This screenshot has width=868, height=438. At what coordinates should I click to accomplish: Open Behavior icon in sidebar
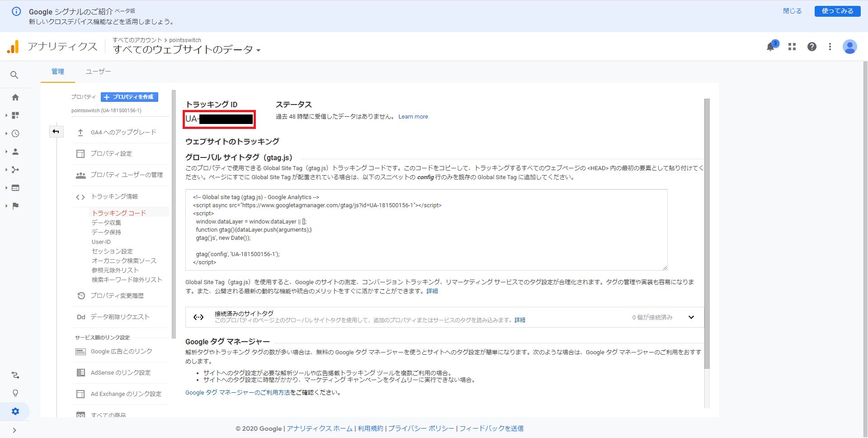(15, 188)
